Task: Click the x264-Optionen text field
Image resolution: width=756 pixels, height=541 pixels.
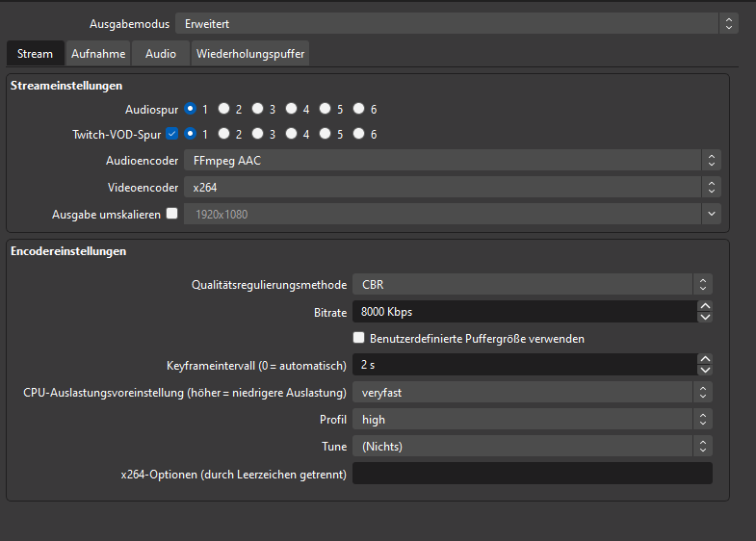Action: [533, 473]
